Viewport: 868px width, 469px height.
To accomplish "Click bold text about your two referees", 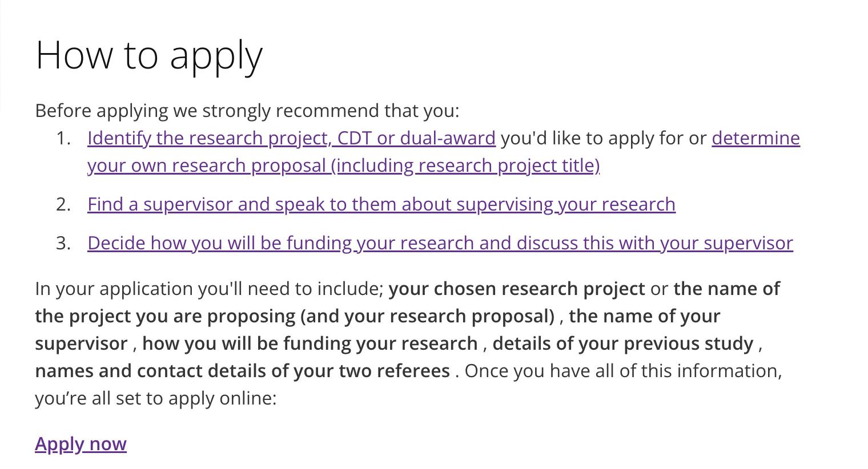I will (242, 371).
